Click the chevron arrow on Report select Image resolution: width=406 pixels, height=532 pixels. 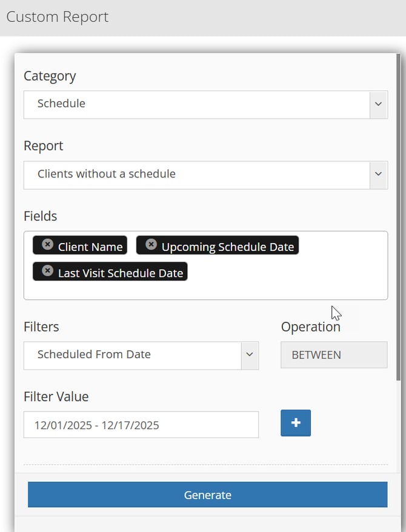(378, 175)
